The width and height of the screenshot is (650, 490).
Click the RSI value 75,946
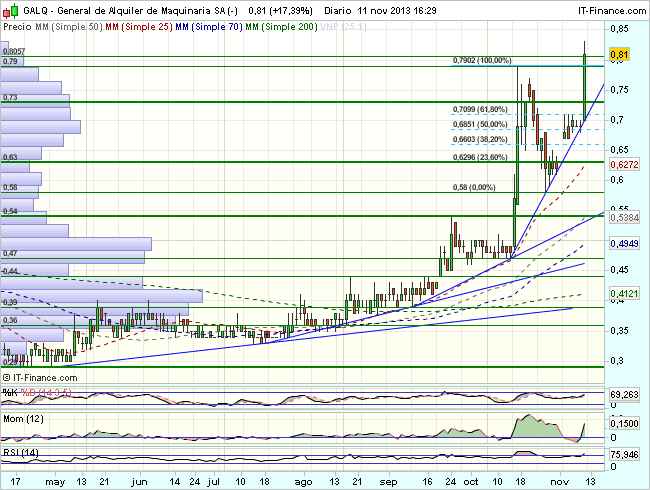pos(624,455)
